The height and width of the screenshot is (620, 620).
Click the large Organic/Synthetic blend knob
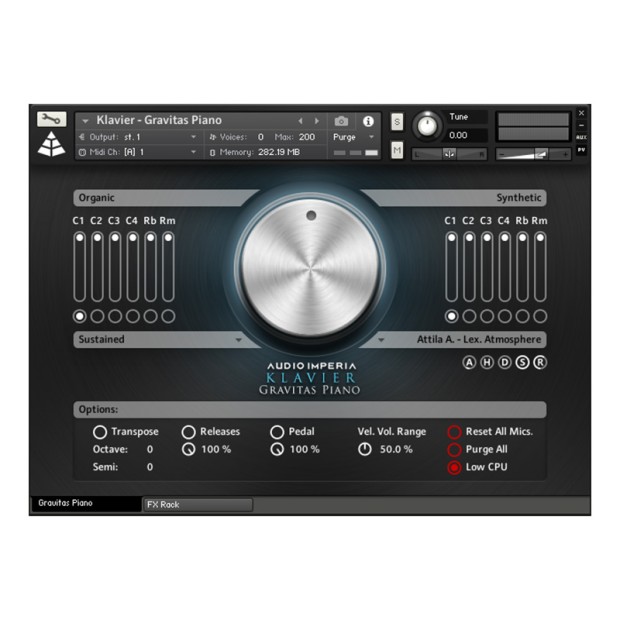(x=310, y=268)
